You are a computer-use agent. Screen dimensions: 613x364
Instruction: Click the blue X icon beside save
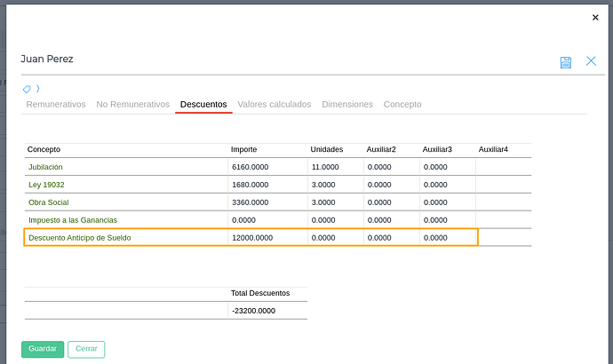pos(591,61)
